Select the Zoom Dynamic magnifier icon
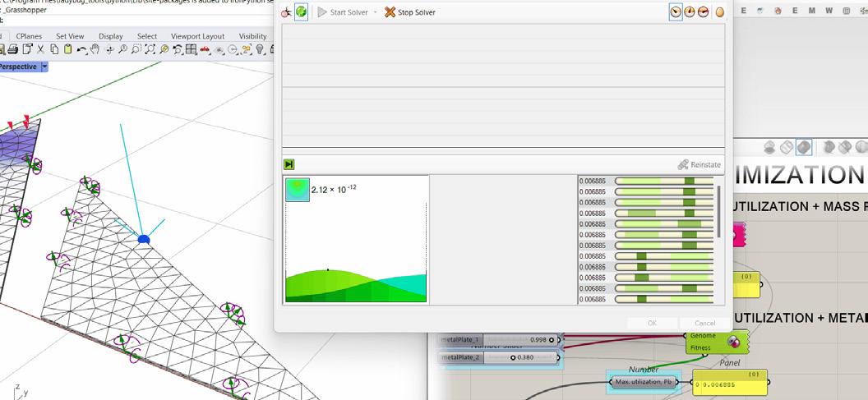 coord(123,50)
